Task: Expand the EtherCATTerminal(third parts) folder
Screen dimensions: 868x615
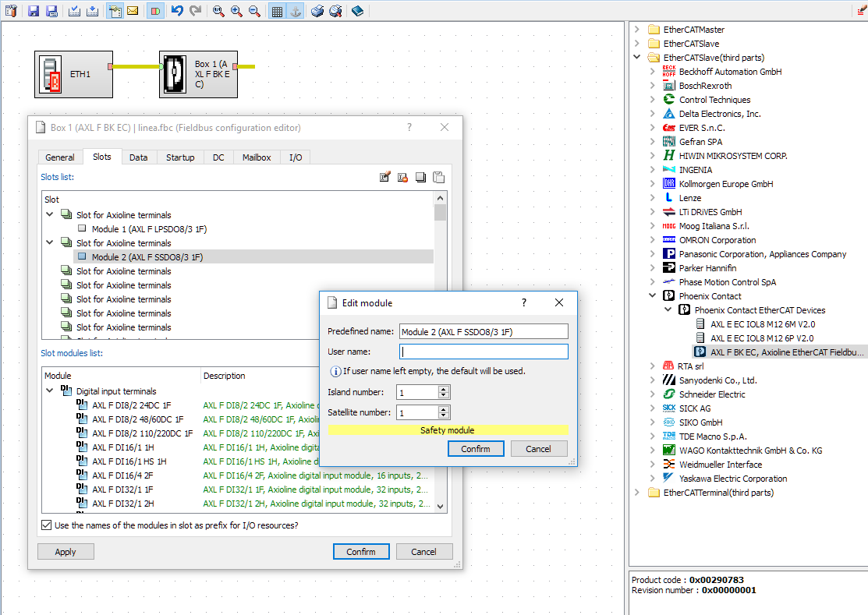Action: 637,492
